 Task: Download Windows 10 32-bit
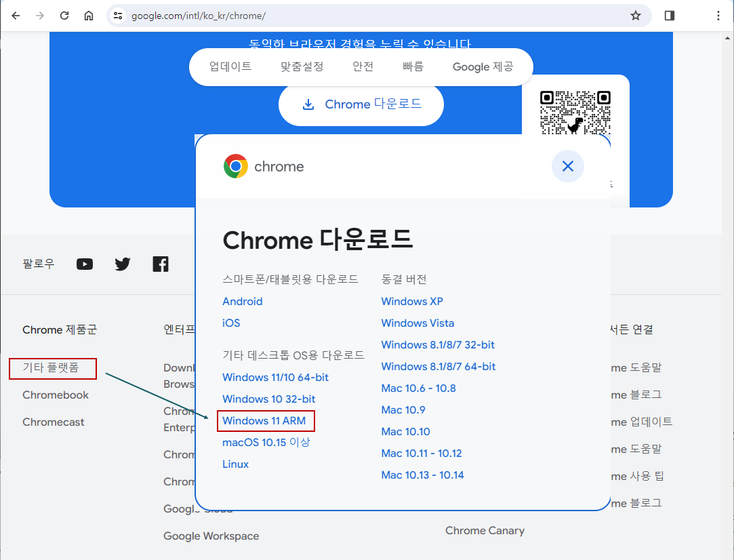coord(268,399)
